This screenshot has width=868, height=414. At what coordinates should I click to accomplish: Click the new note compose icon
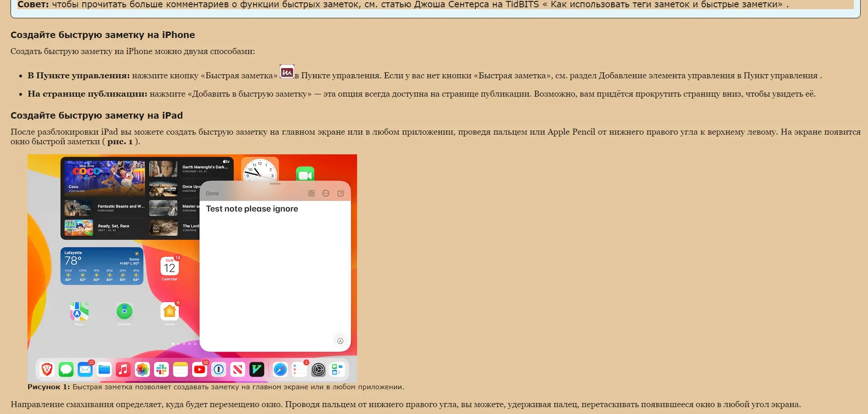tap(341, 193)
